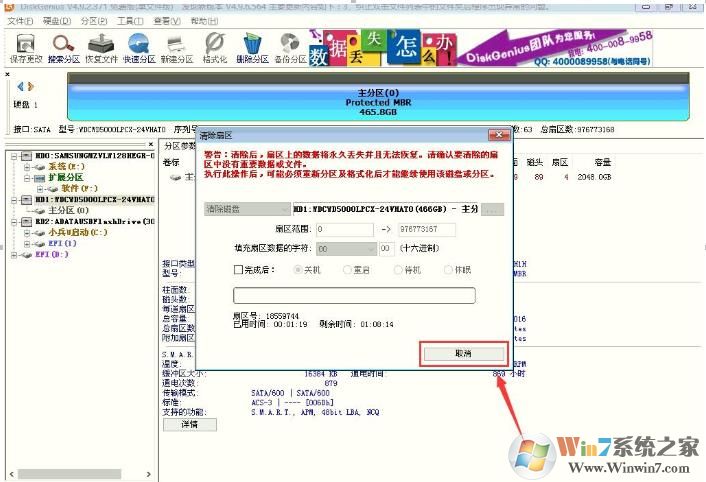Open the fill character 00 dropdown

pyautogui.click(x=346, y=248)
